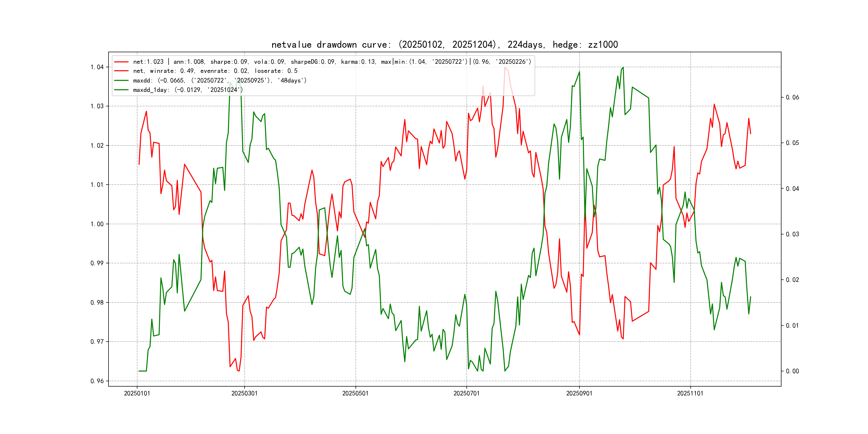Click the 20251101 x-axis tick label
The image size is (868, 434).
(690, 394)
